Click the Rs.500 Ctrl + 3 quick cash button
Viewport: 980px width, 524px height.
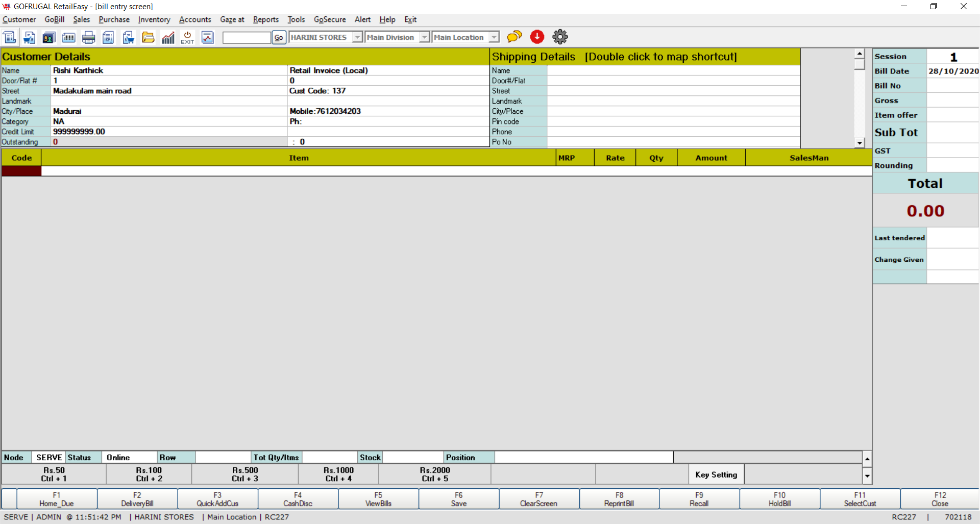tap(245, 475)
